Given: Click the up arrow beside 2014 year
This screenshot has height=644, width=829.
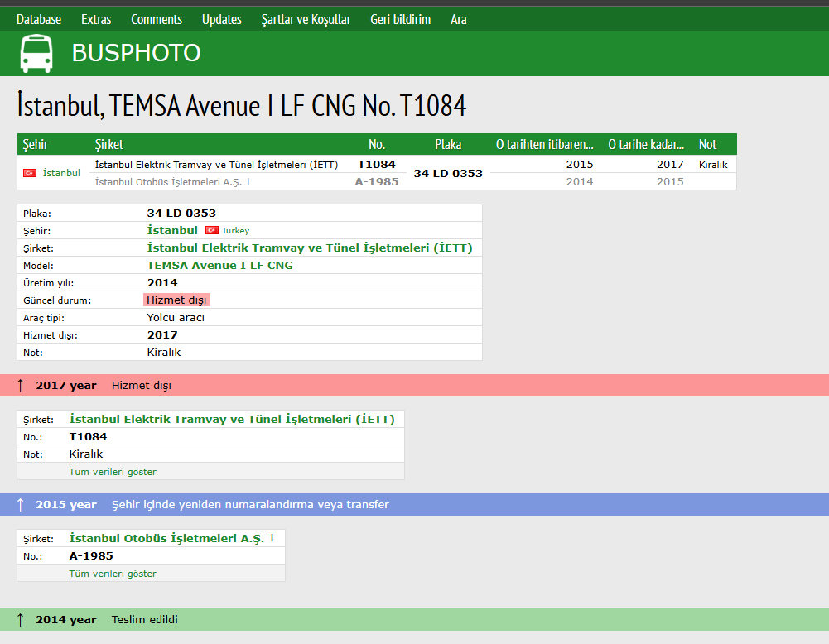Looking at the screenshot, I should pyautogui.click(x=21, y=620).
